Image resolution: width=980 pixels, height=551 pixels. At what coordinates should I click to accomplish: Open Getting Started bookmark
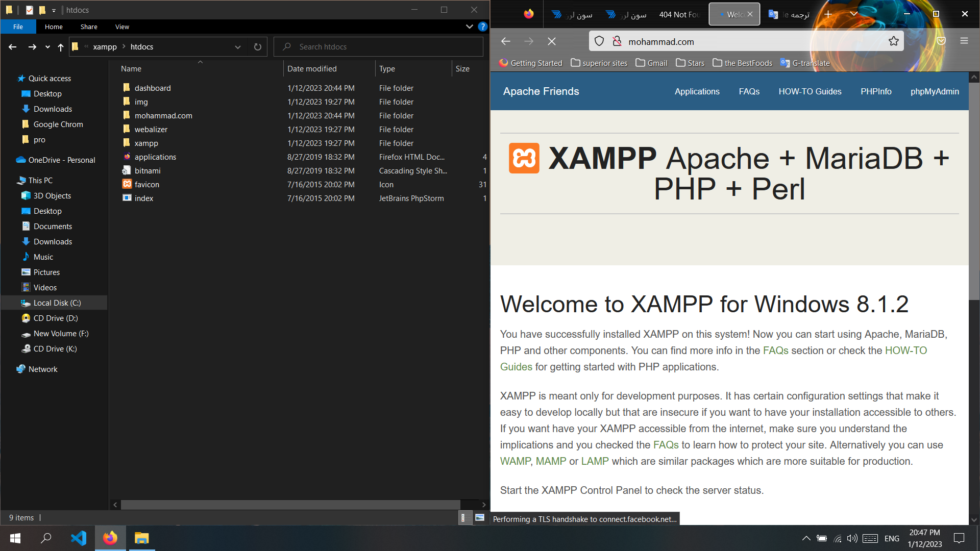[x=531, y=63]
